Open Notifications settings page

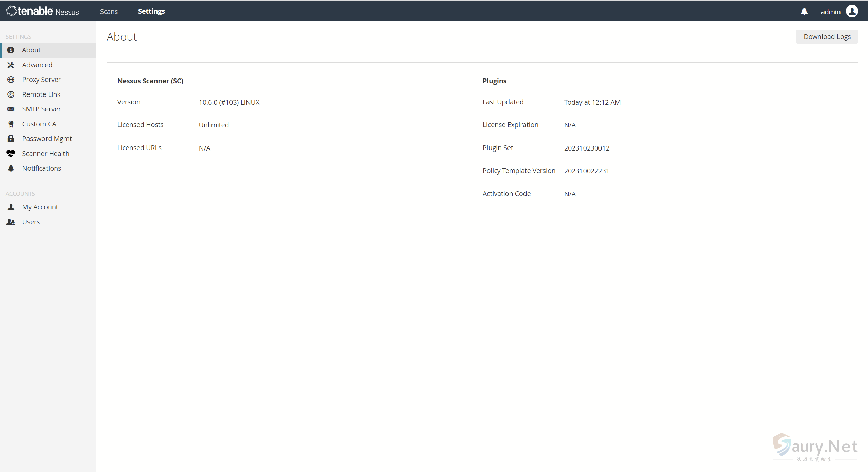coord(48,168)
